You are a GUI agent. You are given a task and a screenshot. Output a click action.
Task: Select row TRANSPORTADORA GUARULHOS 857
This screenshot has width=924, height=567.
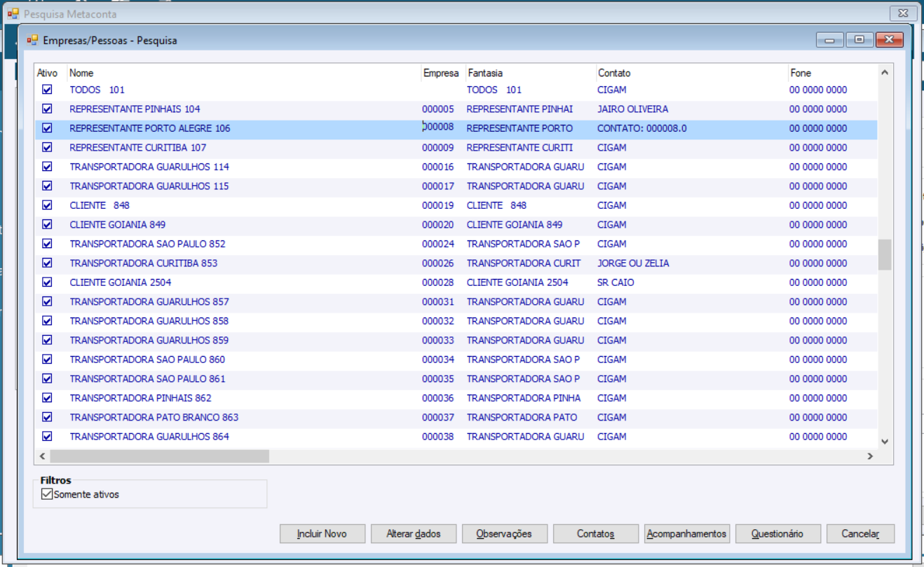coord(456,302)
